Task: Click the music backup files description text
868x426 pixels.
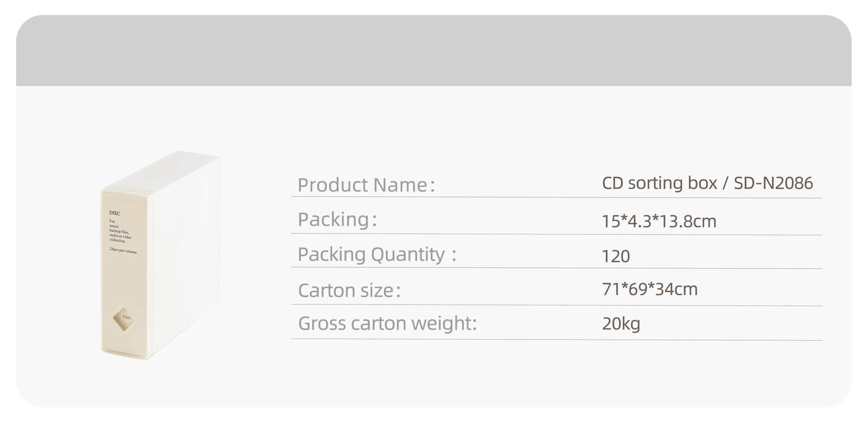Action: [x=120, y=231]
